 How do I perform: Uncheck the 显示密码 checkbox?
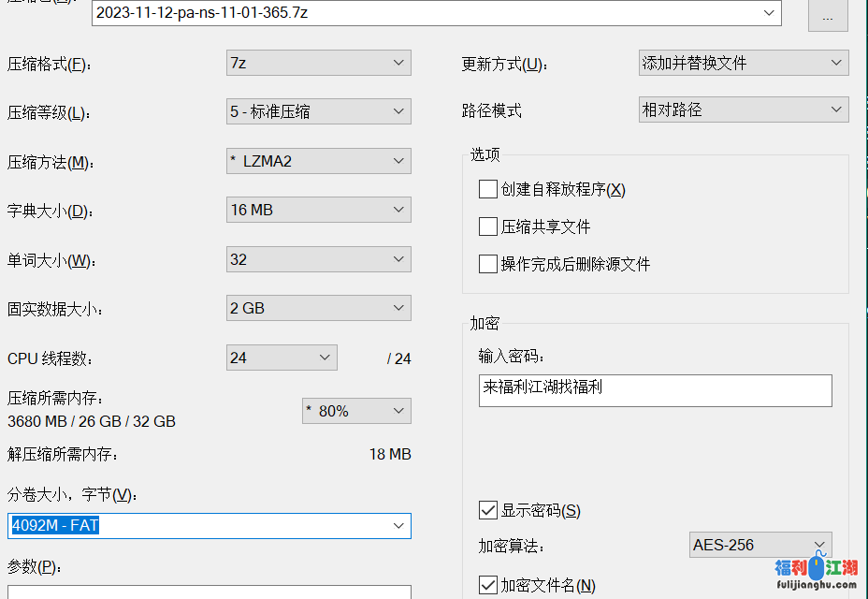[487, 510]
